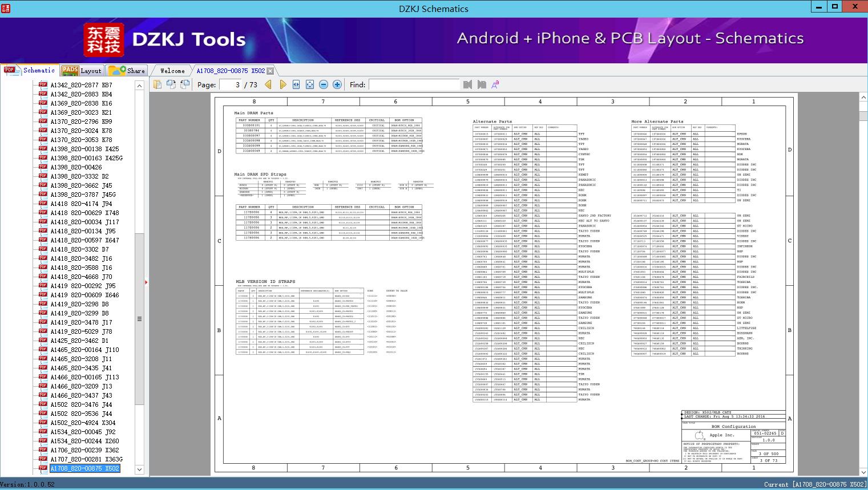Open A1419 820-00609 X646 schematic

[x=84, y=295]
